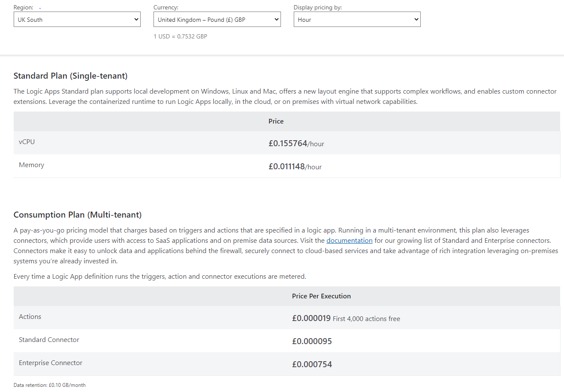Open the United Kingdom Pound GBP currency selector

coord(217,19)
